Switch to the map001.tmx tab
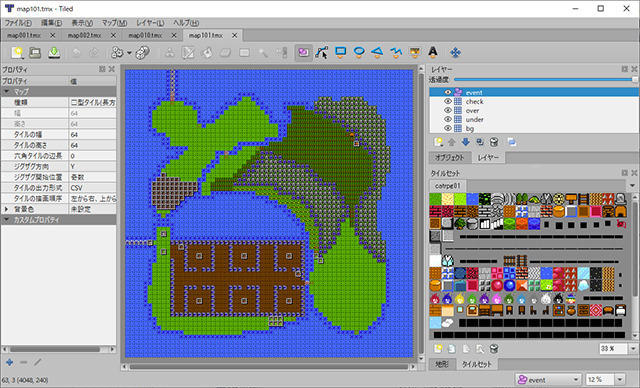 point(24,35)
